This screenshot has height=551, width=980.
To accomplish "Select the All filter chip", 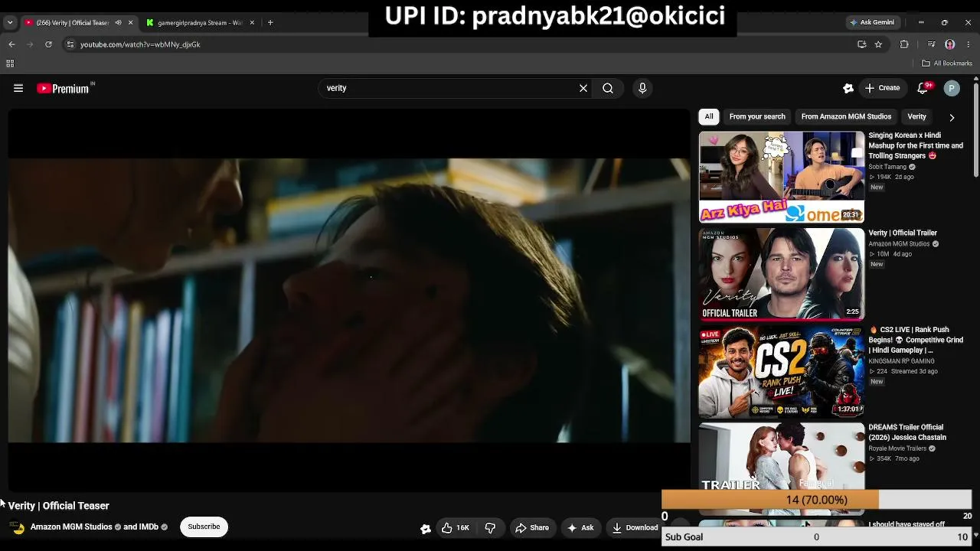I will 709,116.
